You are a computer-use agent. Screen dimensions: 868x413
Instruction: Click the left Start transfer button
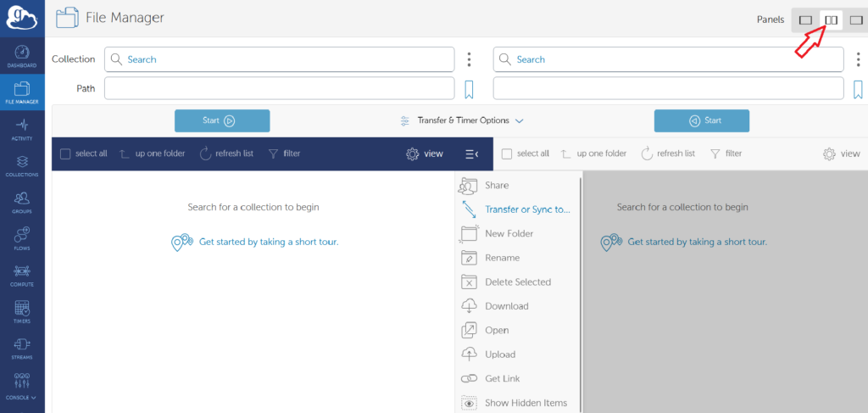pos(222,120)
